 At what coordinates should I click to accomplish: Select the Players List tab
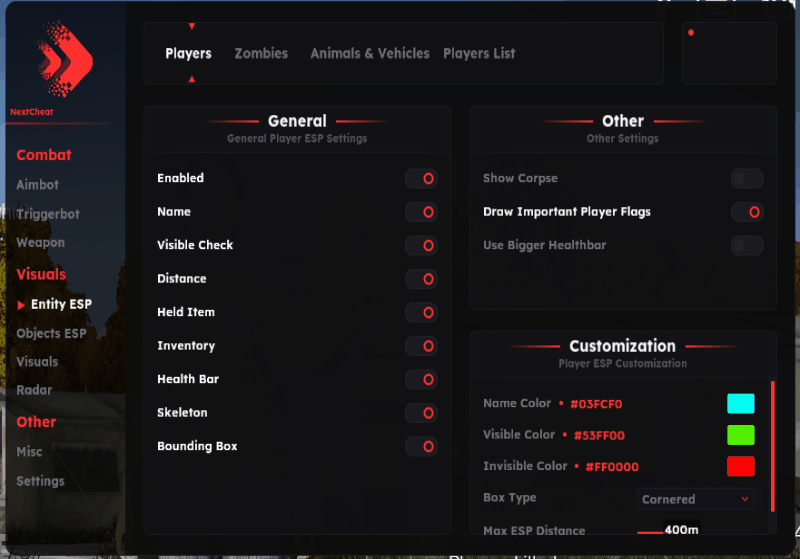tap(479, 54)
